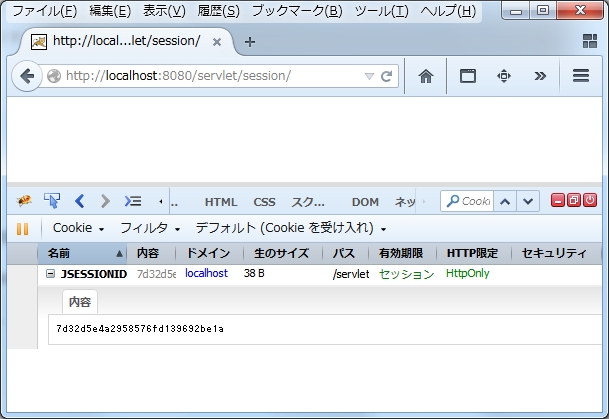Screen dimensions: 609x419
Task: Go forward in Firebug panel history
Action: (x=105, y=201)
